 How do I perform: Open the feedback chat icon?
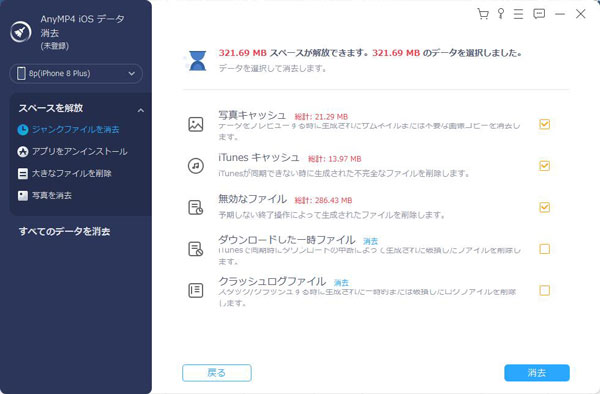pyautogui.click(x=539, y=14)
